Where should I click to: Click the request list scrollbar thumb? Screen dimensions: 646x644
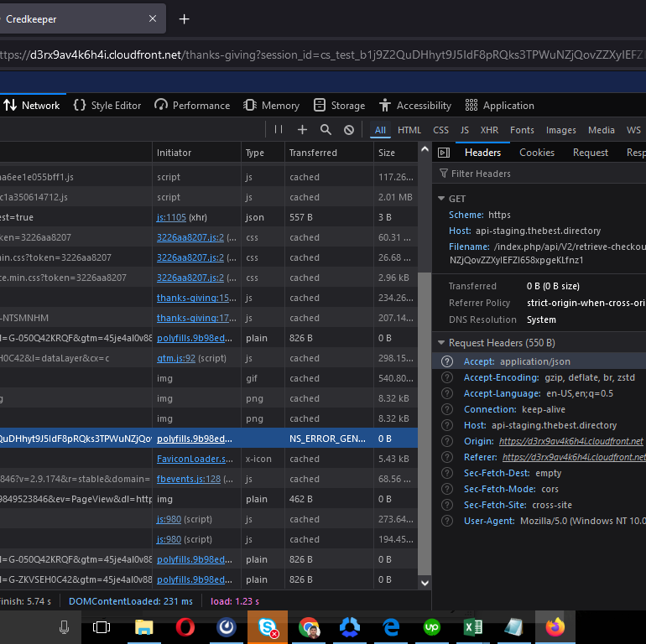425,424
